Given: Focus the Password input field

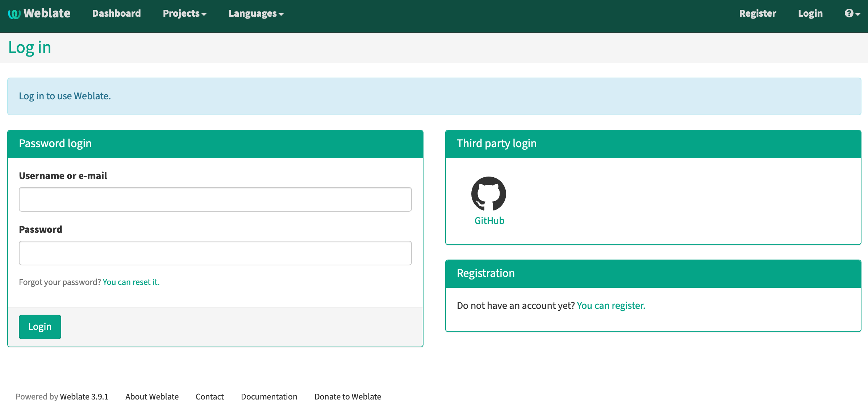Looking at the screenshot, I should point(215,253).
